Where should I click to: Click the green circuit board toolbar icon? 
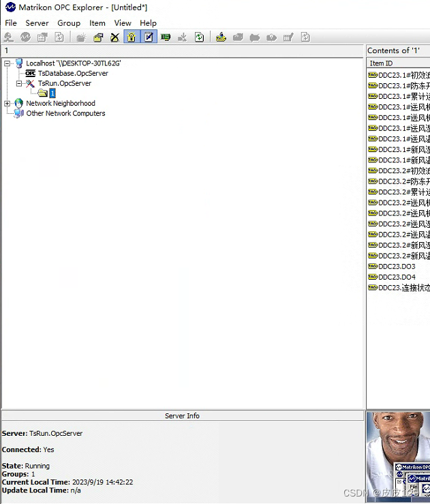tap(166, 38)
